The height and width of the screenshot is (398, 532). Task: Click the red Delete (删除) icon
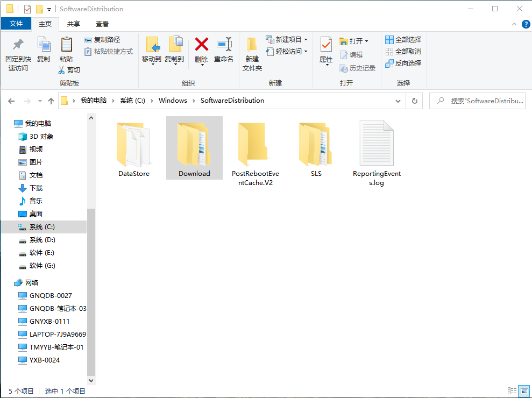pos(201,45)
